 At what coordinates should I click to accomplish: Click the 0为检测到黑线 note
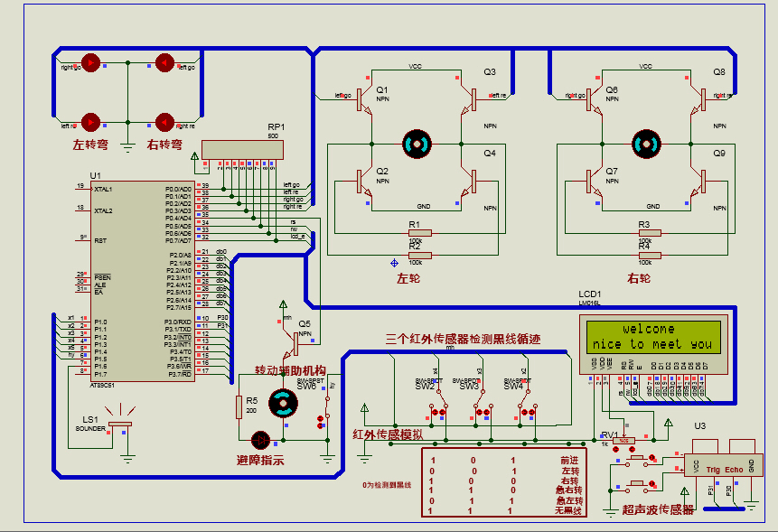pos(387,485)
